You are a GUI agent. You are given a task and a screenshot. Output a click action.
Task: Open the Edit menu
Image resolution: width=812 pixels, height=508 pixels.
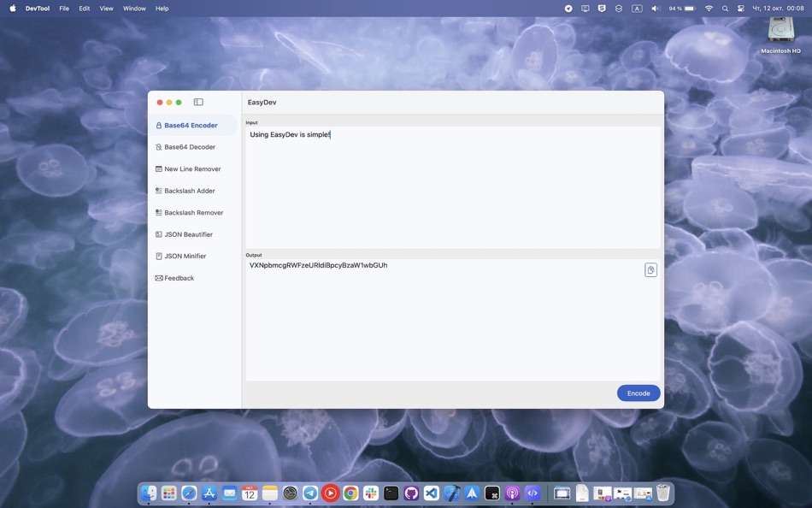click(x=85, y=9)
